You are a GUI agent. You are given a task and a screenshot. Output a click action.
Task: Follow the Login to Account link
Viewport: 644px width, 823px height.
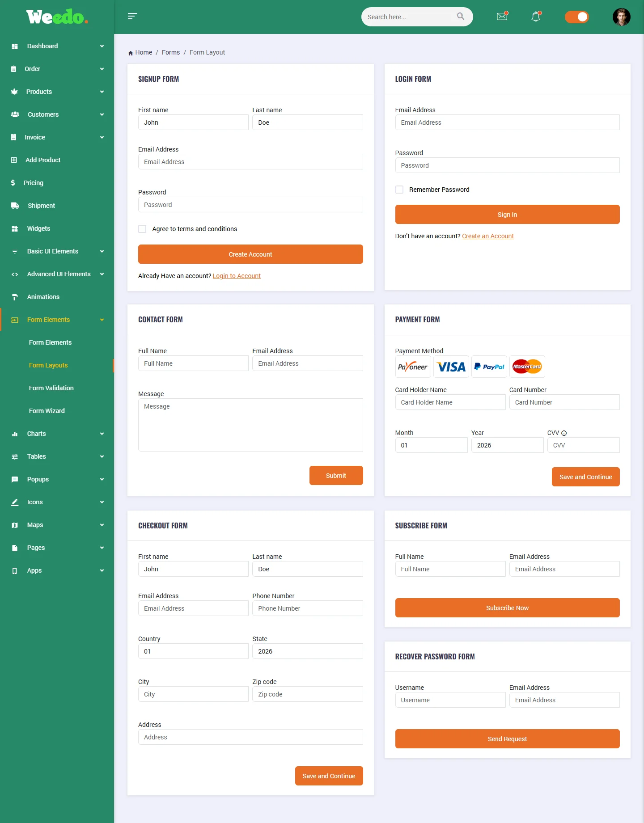237,276
